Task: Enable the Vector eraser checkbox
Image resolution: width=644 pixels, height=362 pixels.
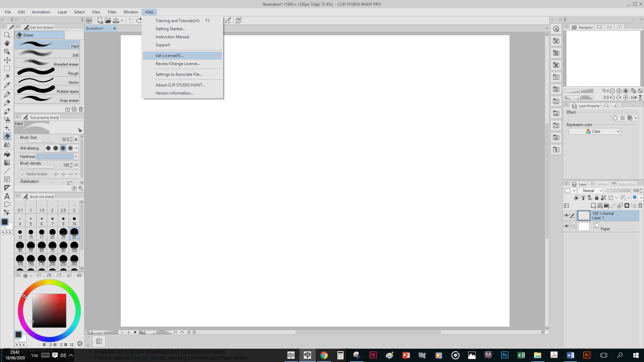Action: [22, 174]
